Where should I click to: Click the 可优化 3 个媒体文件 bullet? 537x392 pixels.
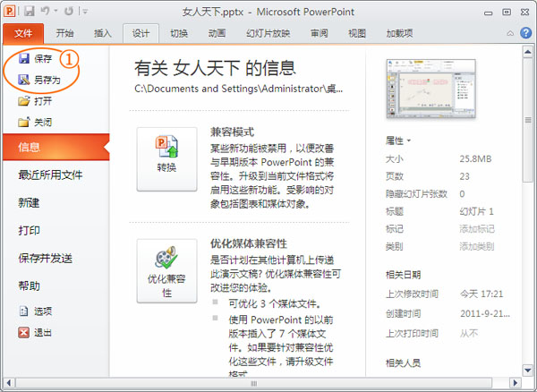[x=275, y=304]
